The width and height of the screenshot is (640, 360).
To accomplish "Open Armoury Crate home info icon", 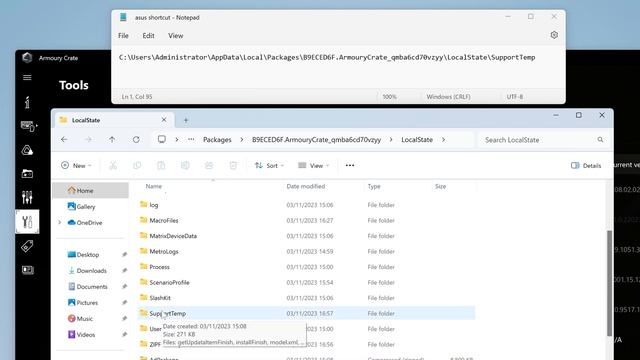I will click(27, 102).
